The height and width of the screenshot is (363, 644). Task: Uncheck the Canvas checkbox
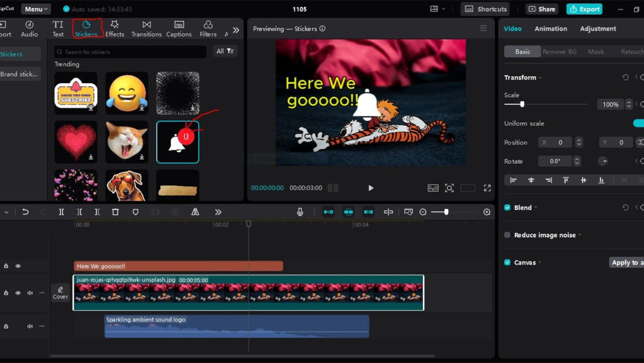(x=507, y=262)
